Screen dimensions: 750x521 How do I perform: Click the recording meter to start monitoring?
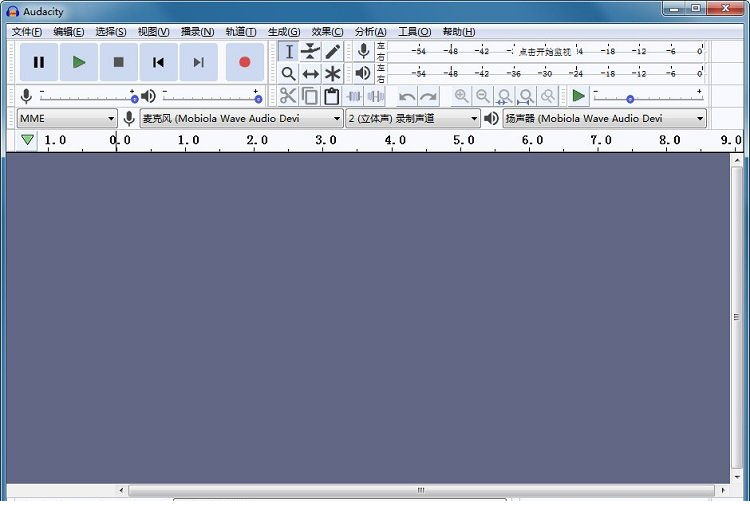[545, 51]
